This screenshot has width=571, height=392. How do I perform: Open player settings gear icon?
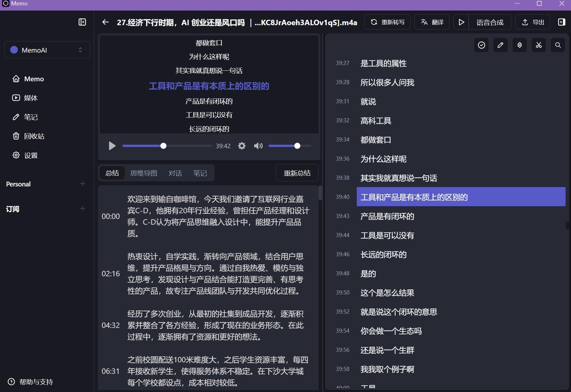point(242,146)
